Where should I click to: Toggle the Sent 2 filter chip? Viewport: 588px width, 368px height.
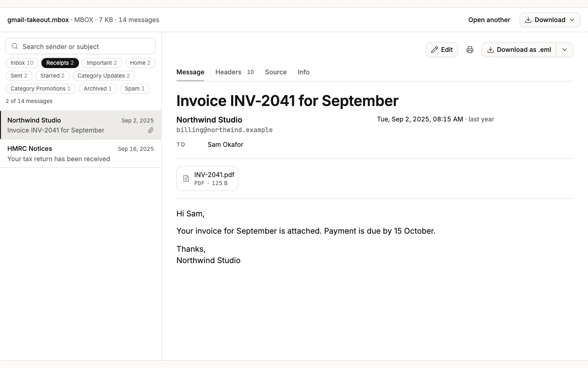pyautogui.click(x=19, y=76)
